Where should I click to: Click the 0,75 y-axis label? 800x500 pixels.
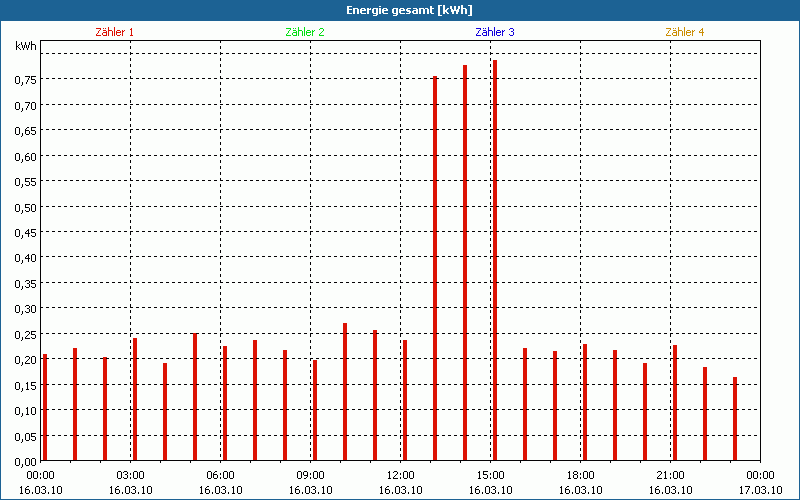coord(26,80)
